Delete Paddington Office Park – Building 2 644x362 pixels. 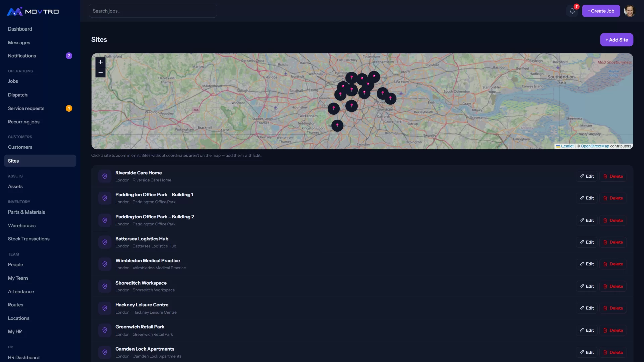tap(613, 220)
